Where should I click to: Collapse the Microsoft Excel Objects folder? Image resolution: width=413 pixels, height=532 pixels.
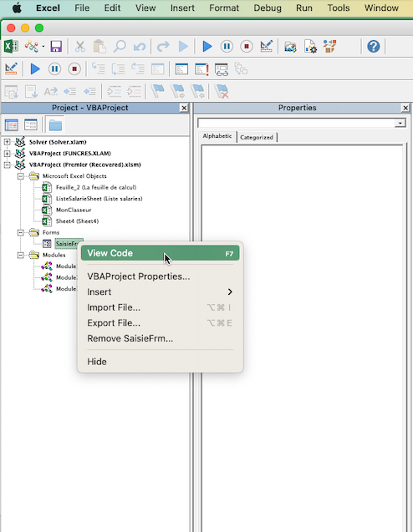pyautogui.click(x=20, y=176)
